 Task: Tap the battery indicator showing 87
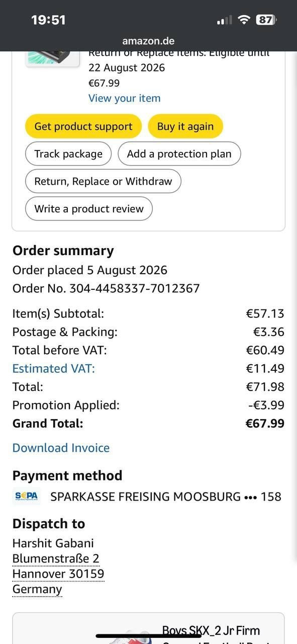coord(266,20)
